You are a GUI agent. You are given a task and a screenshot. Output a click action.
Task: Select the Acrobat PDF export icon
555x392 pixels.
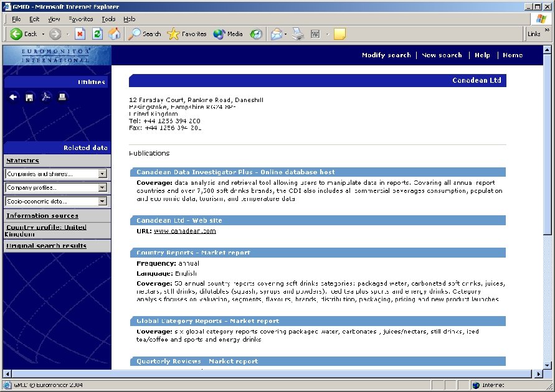coord(45,96)
